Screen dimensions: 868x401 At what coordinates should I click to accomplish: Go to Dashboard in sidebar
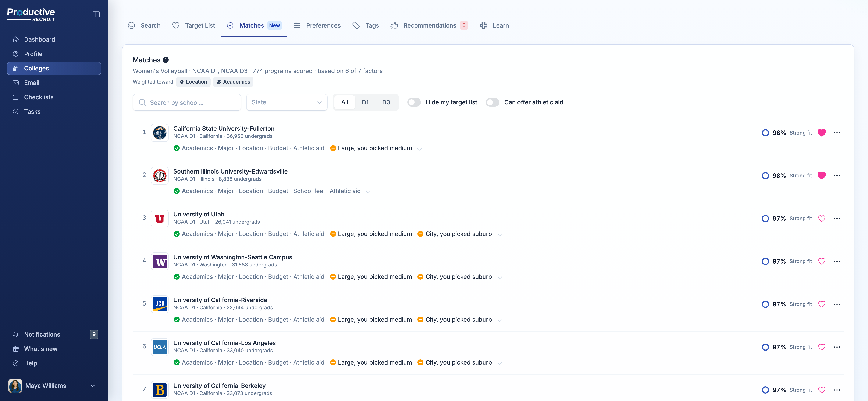(x=54, y=39)
